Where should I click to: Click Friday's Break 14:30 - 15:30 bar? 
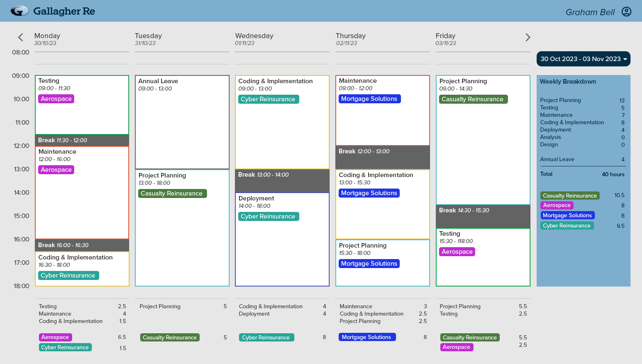(x=483, y=216)
